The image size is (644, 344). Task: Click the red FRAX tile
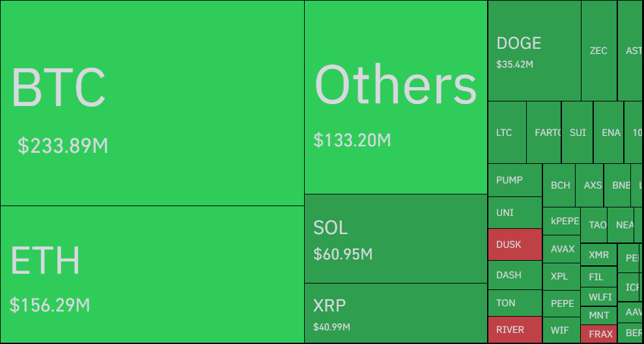tap(600, 334)
